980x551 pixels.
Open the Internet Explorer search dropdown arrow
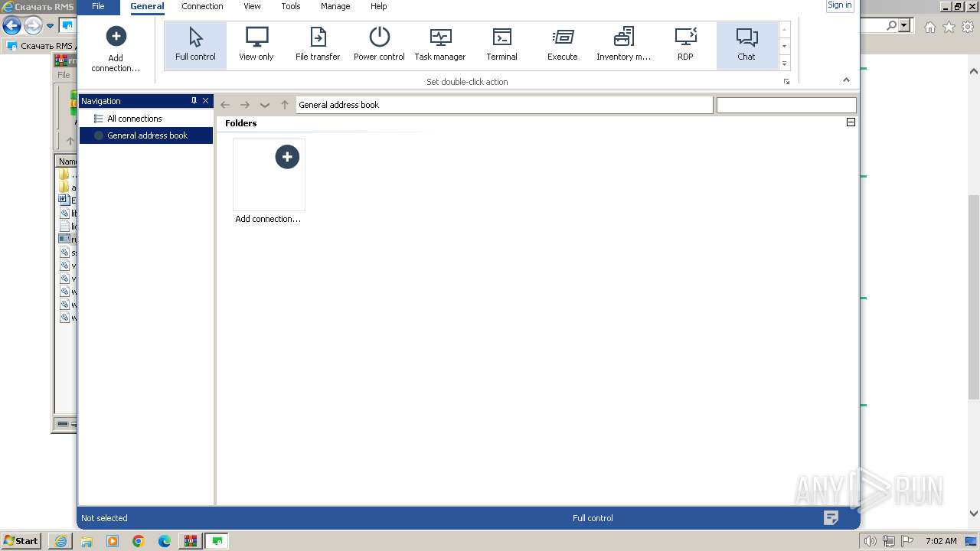tap(905, 25)
